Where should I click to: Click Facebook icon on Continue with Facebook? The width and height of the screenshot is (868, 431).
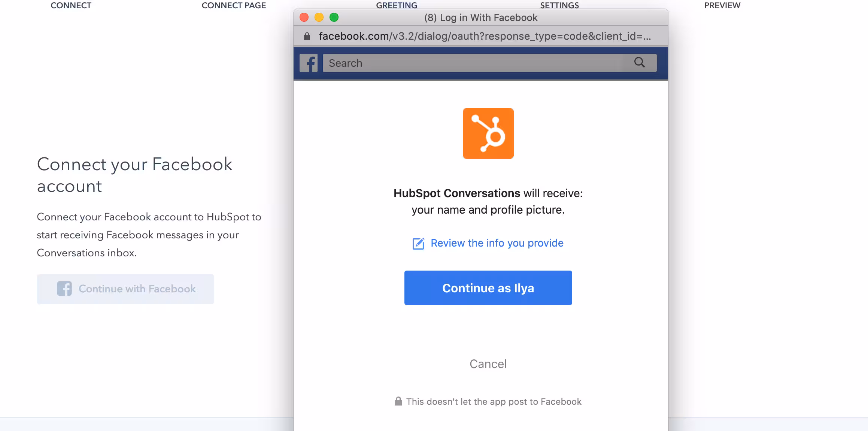click(x=64, y=289)
